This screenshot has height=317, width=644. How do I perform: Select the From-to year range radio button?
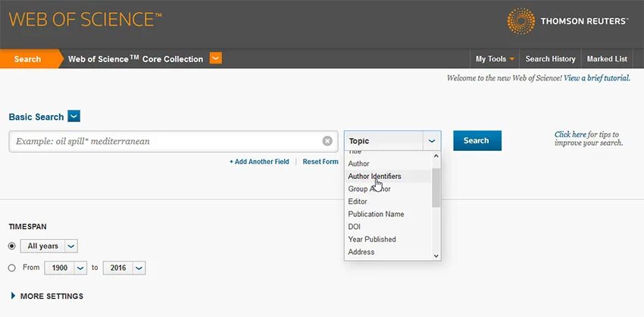tap(12, 268)
